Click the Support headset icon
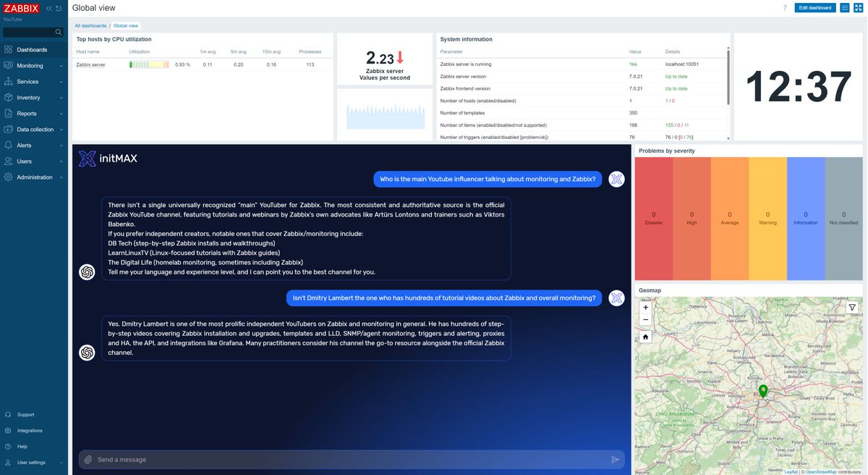This screenshot has height=475, width=868. coord(8,415)
